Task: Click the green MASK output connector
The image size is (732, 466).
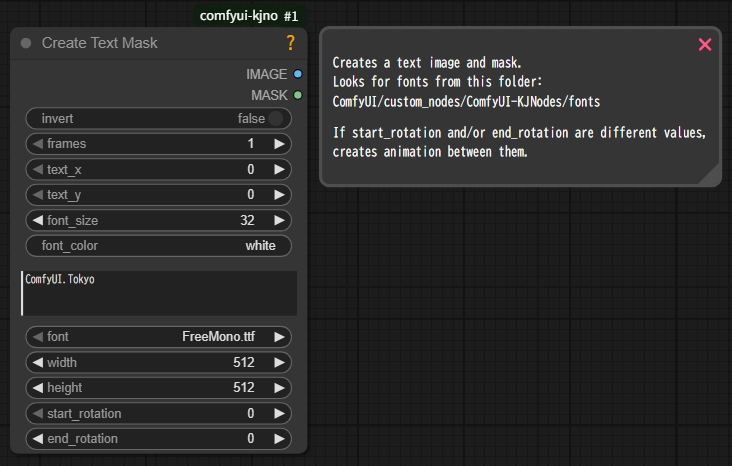Action: coord(298,95)
